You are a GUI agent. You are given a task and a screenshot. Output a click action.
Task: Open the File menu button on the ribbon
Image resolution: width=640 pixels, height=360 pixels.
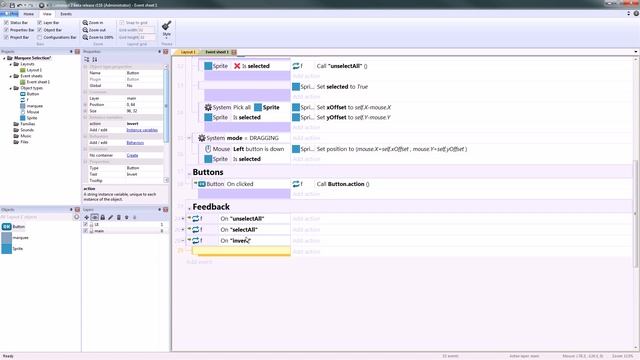[9, 14]
